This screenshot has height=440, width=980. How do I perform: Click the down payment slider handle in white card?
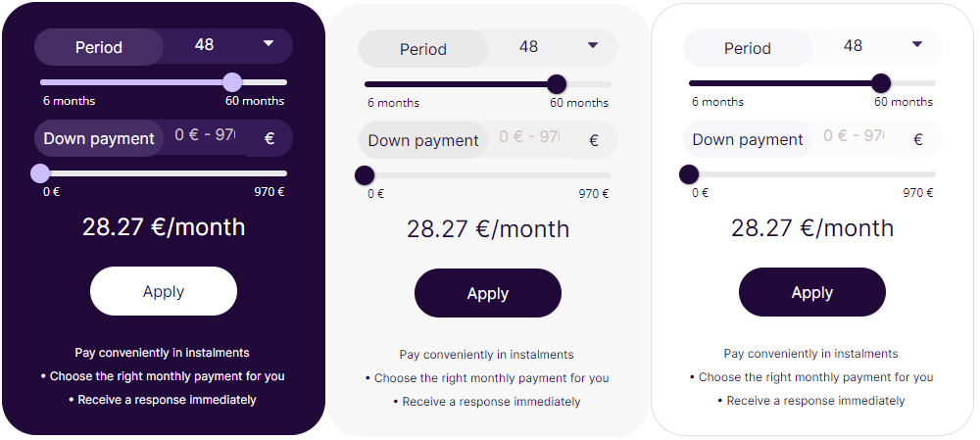[689, 174]
